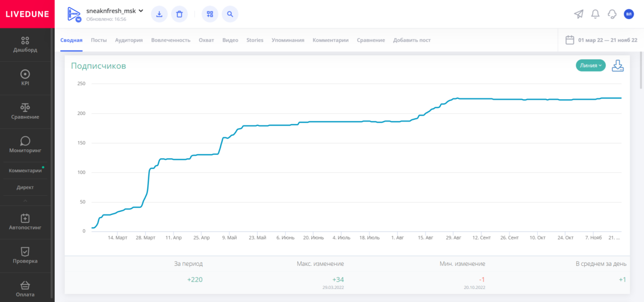The image size is (644, 302).
Task: Open the Линия chart type dropdown
Action: point(590,66)
